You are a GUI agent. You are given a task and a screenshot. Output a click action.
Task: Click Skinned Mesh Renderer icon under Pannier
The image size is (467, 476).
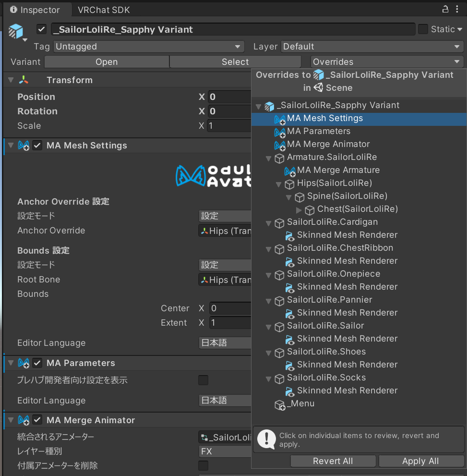[289, 314]
